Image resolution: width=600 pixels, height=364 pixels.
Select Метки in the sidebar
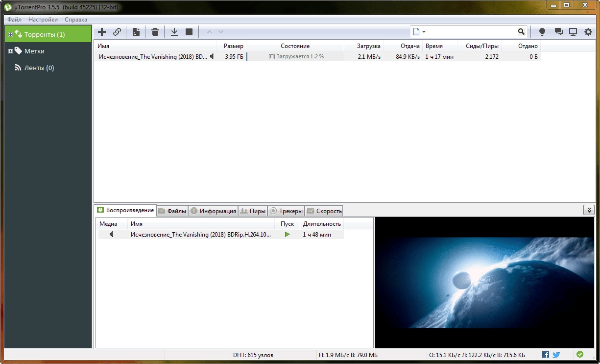tap(34, 51)
